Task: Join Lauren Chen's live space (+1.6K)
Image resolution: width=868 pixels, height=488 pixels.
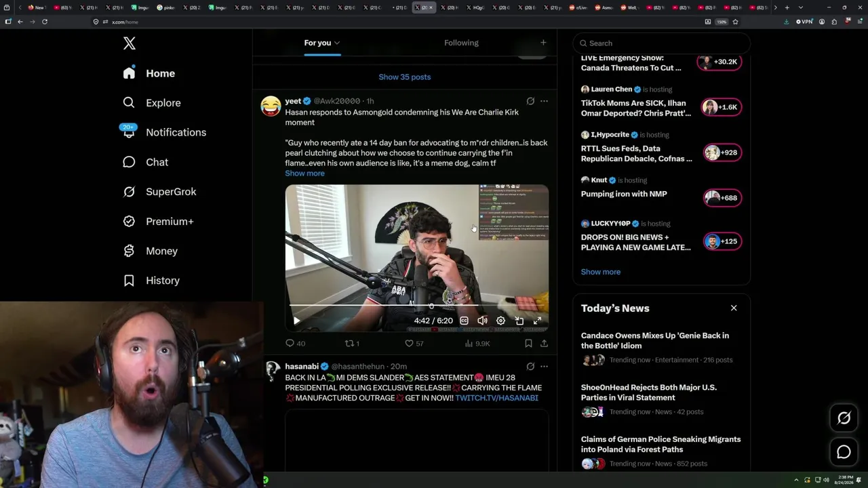Action: point(722,107)
